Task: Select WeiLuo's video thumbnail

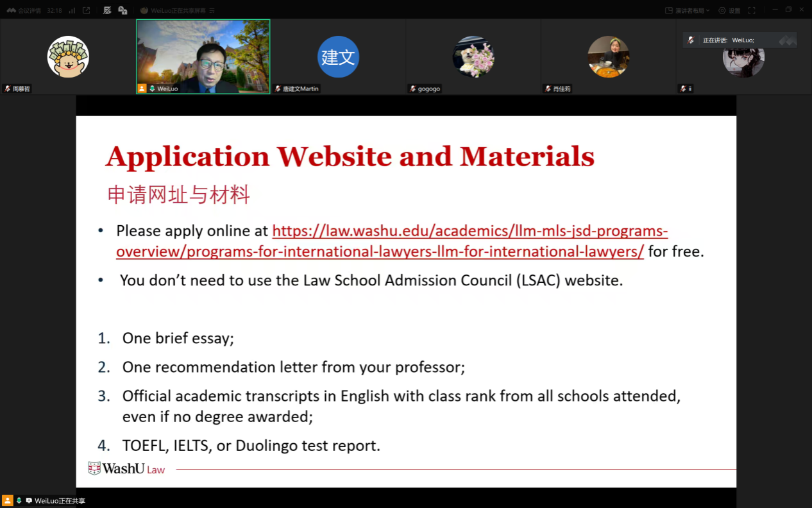Action: click(x=203, y=56)
